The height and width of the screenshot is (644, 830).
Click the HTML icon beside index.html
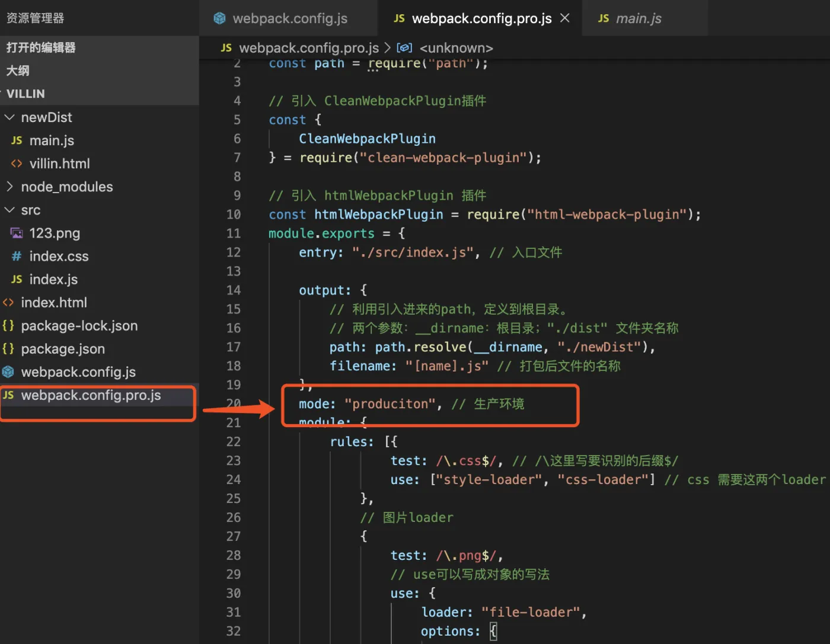(8, 302)
